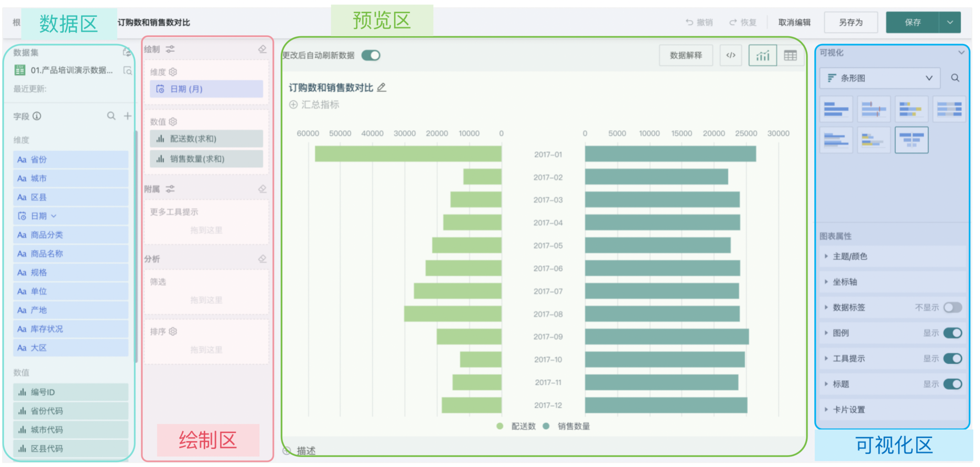Click the 字段 info icon
Screen dimensions: 980x467
pos(37,116)
